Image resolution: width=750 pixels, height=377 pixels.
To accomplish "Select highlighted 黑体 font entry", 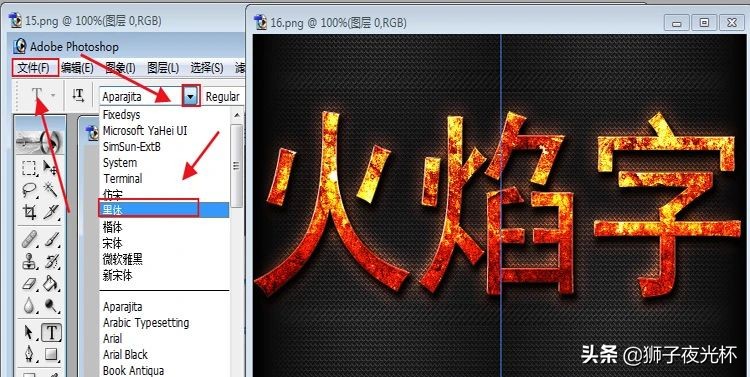I will click(164, 210).
